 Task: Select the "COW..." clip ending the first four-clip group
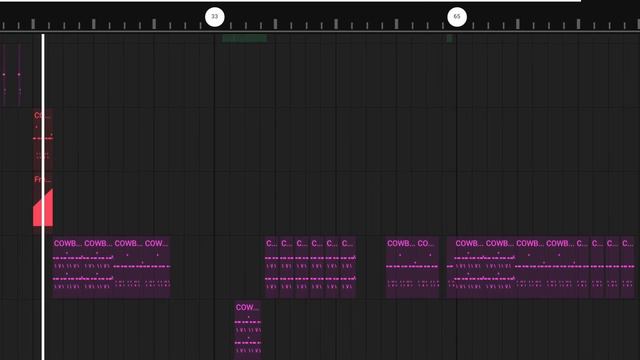coord(157,267)
